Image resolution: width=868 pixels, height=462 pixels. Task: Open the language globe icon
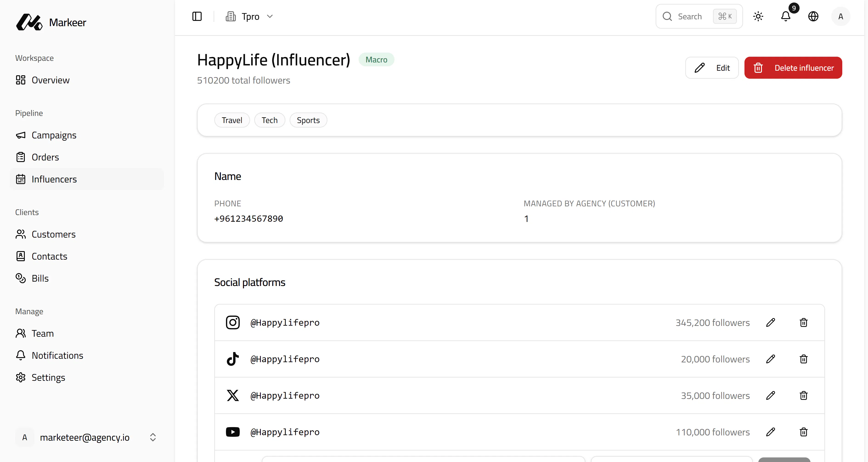pyautogui.click(x=813, y=16)
